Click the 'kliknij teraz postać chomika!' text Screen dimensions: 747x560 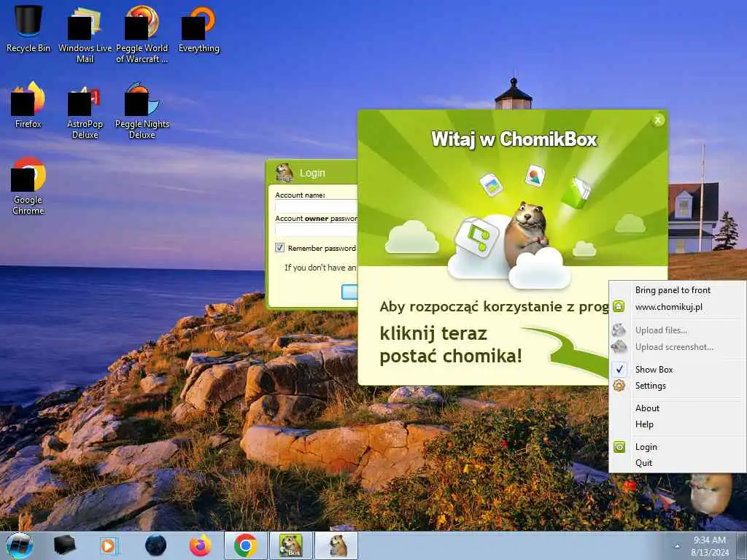[451, 344]
